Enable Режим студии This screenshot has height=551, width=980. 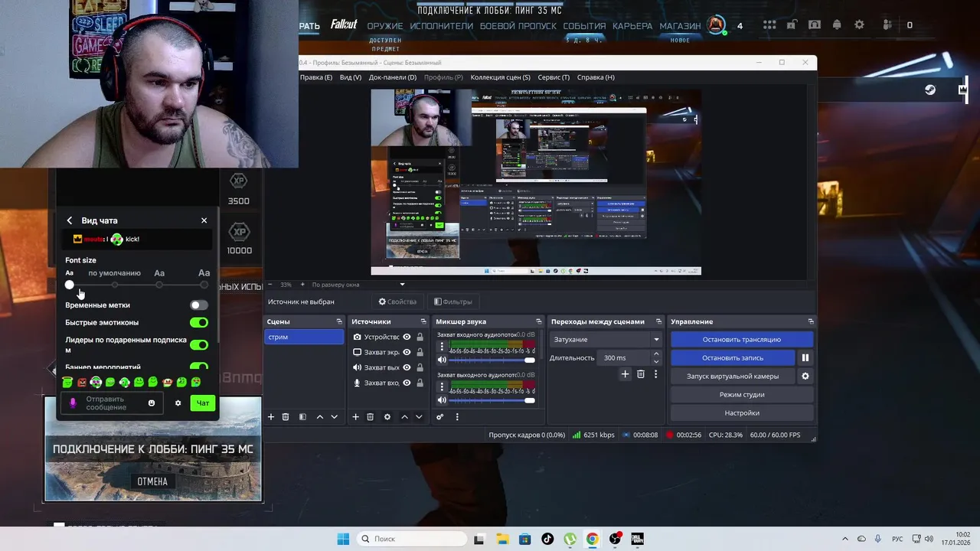tap(741, 394)
